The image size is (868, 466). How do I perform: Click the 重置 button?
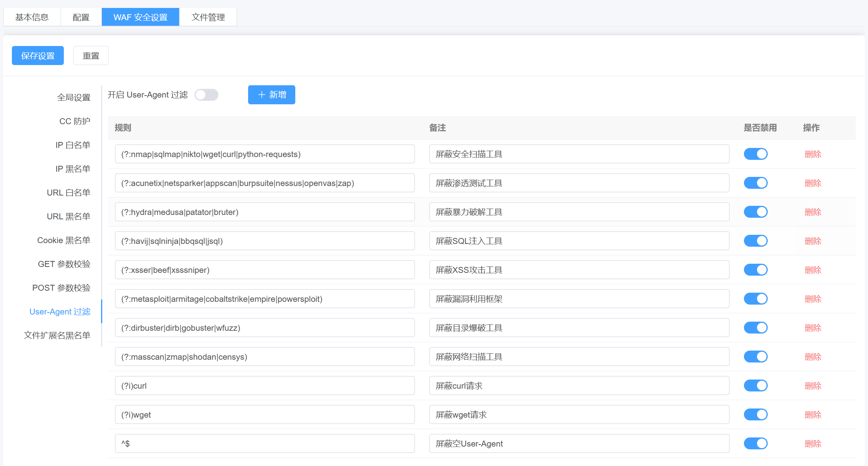coord(91,56)
